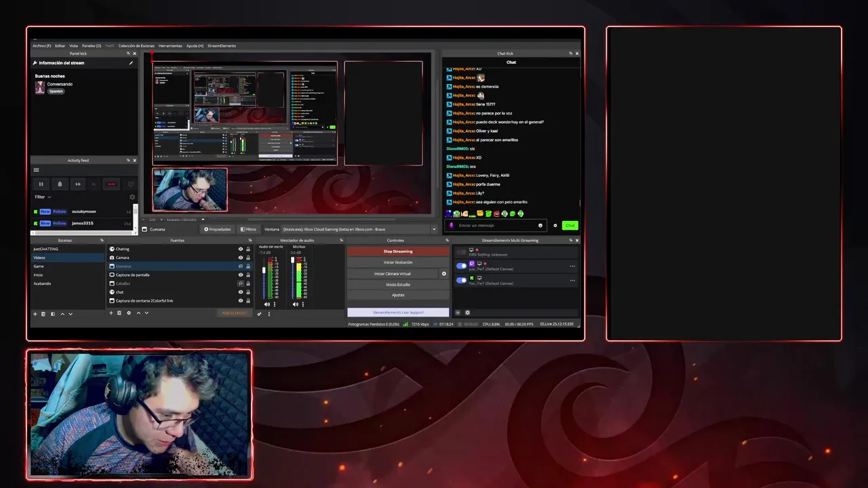The image size is (868, 488).
Task: Toggle visibility of the Chating source
Action: [x=241, y=249]
